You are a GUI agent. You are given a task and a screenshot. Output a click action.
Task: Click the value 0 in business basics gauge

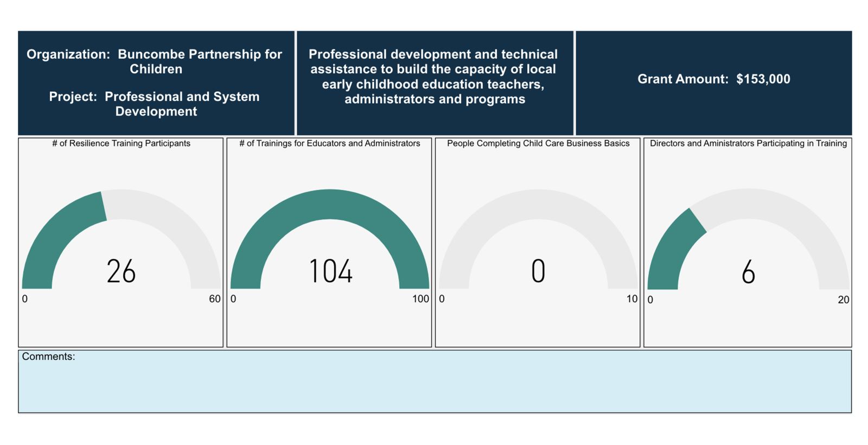pos(538,271)
